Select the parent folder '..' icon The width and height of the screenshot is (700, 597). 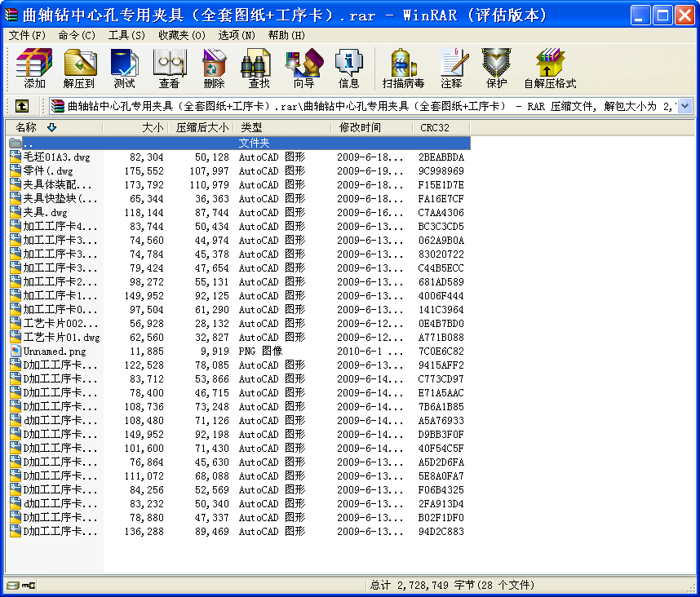pyautogui.click(x=16, y=144)
